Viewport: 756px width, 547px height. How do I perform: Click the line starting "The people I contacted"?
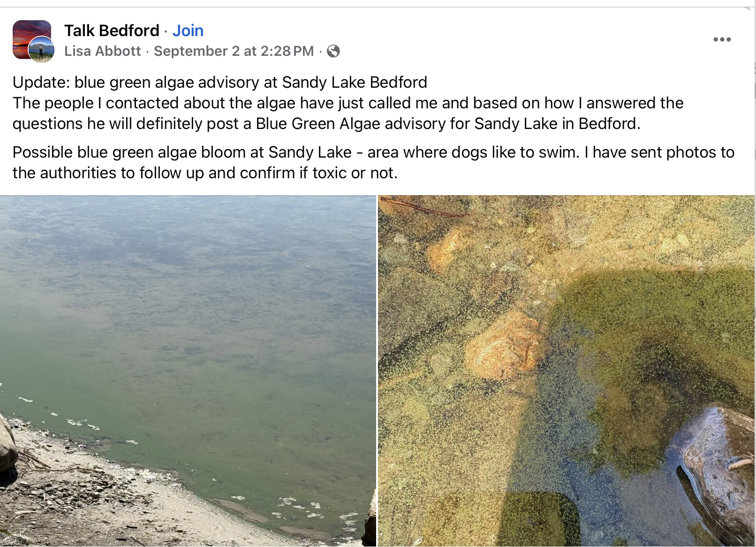tap(348, 103)
